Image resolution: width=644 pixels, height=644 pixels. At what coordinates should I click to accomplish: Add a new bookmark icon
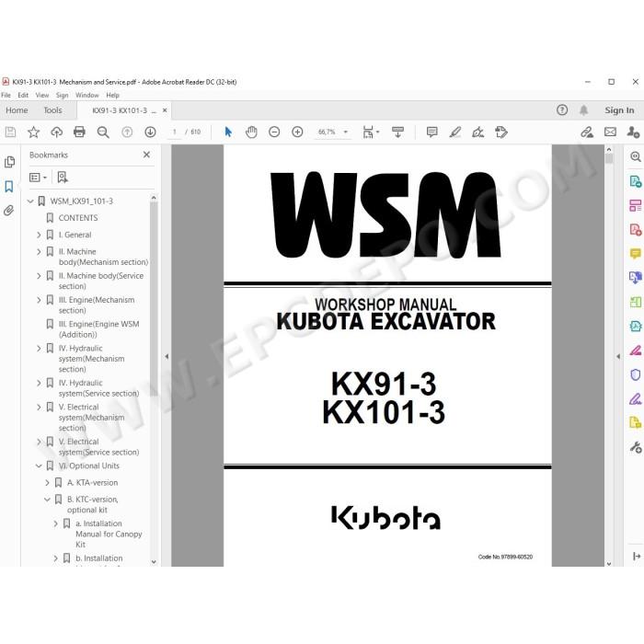pyautogui.click(x=63, y=177)
